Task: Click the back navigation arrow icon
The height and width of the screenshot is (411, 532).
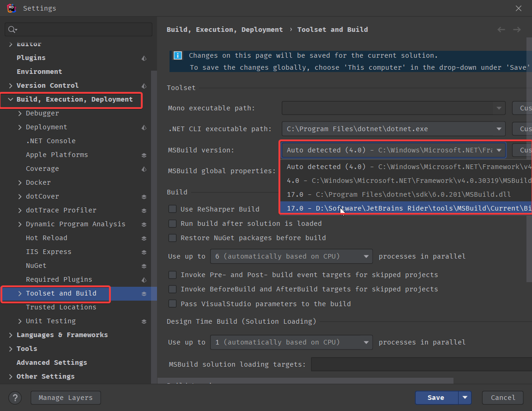Action: (501, 30)
